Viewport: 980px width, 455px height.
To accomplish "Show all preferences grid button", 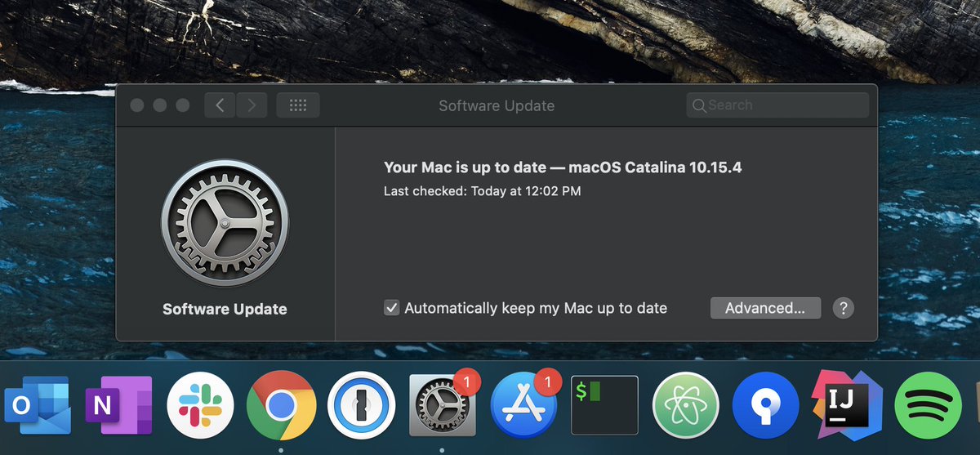I will [x=298, y=105].
